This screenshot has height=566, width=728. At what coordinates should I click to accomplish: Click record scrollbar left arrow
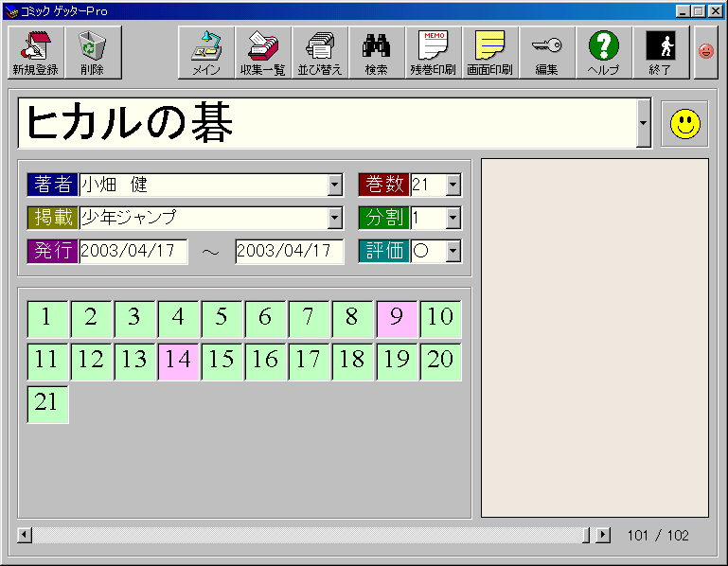pos(25,536)
